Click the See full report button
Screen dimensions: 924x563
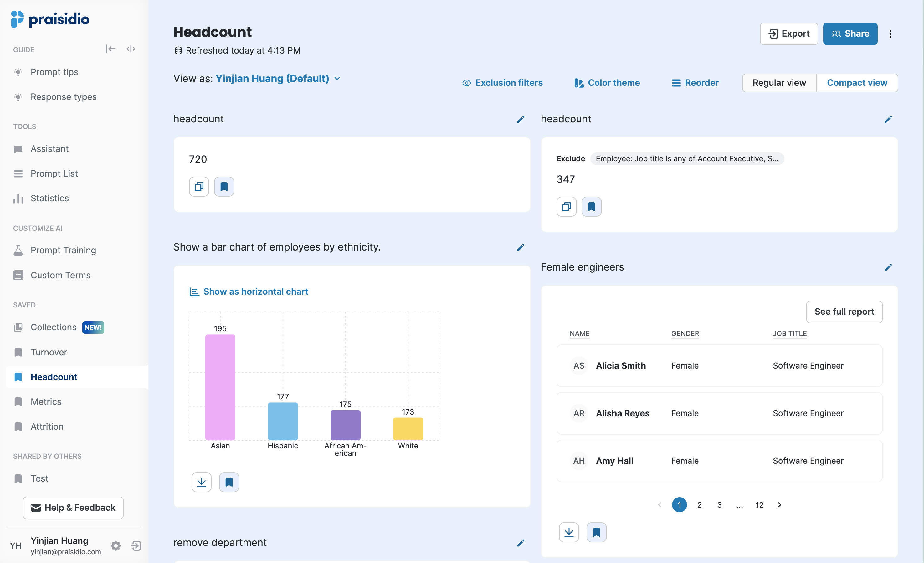pyautogui.click(x=844, y=311)
